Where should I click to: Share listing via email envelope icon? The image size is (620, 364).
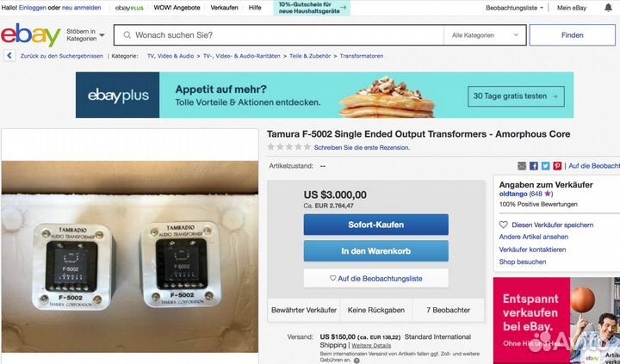coord(522,166)
